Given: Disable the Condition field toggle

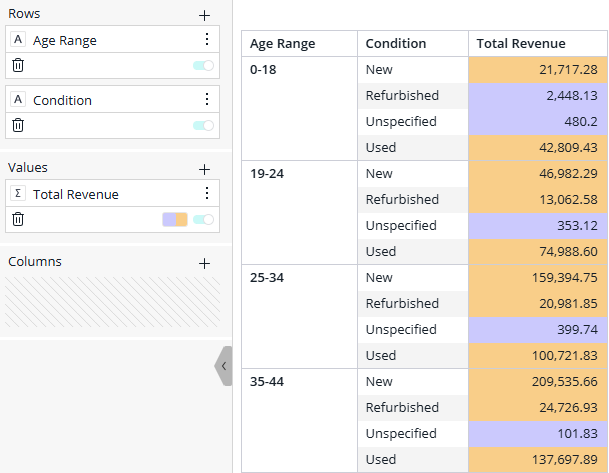Looking at the screenshot, I should pyautogui.click(x=203, y=126).
